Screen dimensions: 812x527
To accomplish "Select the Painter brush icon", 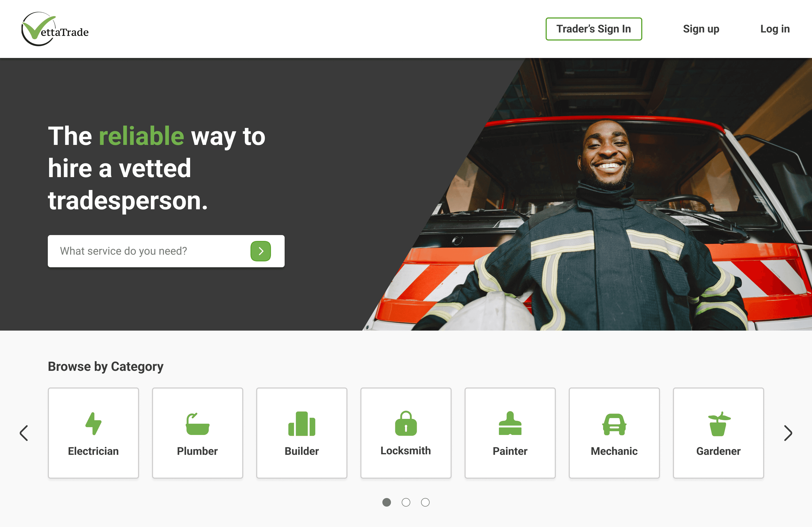I will point(510,423).
